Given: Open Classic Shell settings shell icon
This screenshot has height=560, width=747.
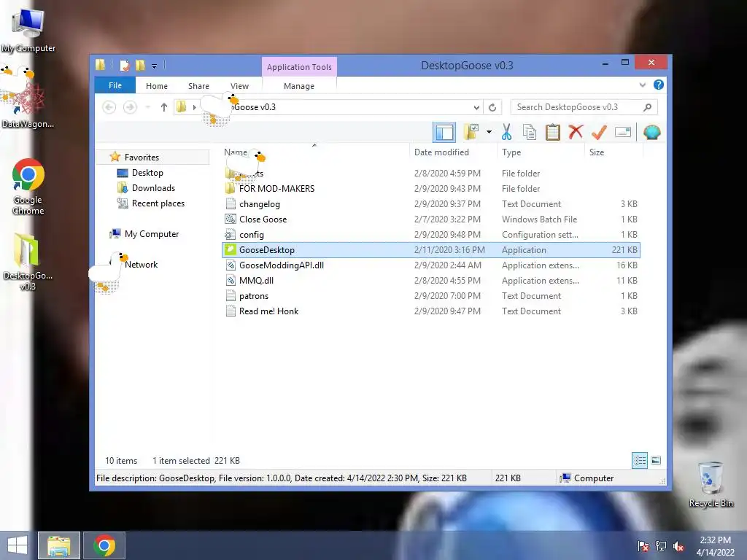Looking at the screenshot, I should click(651, 132).
